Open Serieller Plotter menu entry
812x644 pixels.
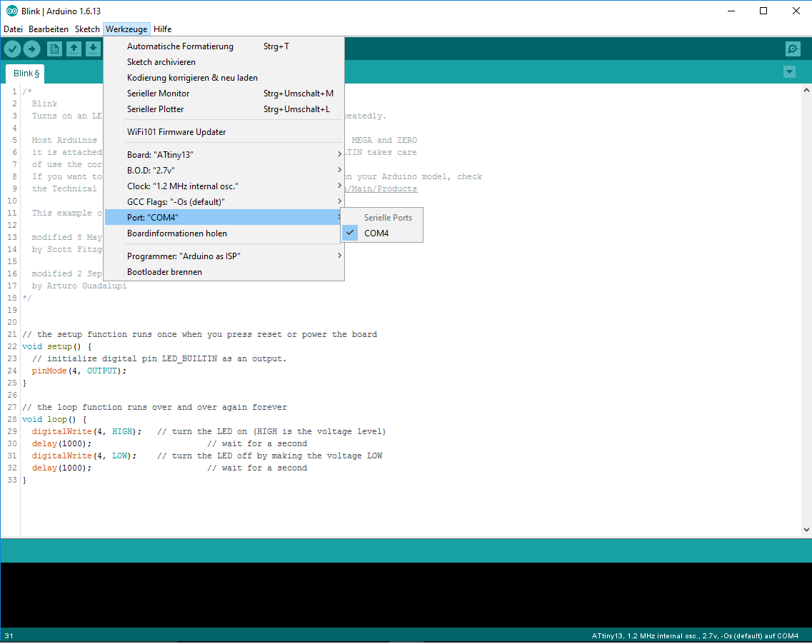(x=224, y=109)
